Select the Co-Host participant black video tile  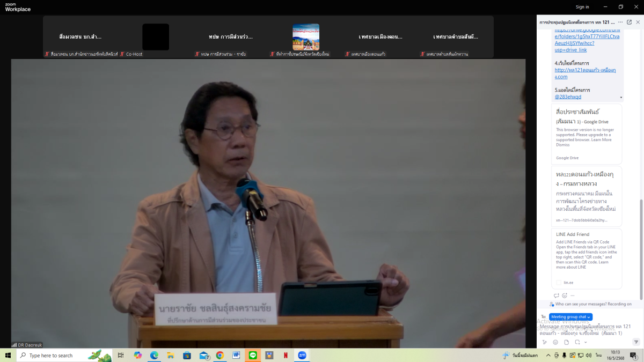tap(156, 37)
